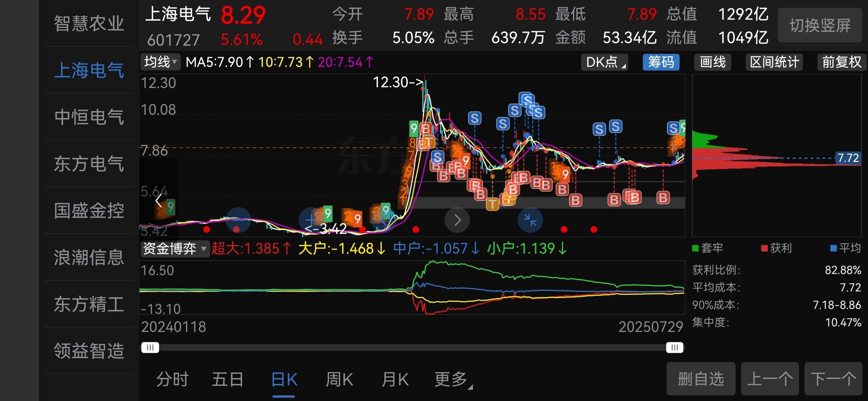
Task: Click the chart scroll-left chevron icon
Action: click(x=159, y=200)
